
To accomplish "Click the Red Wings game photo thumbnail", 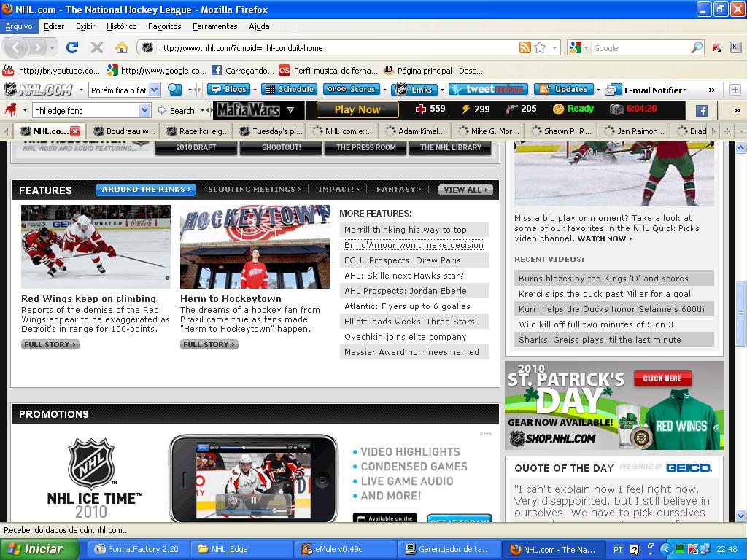I will [96, 246].
